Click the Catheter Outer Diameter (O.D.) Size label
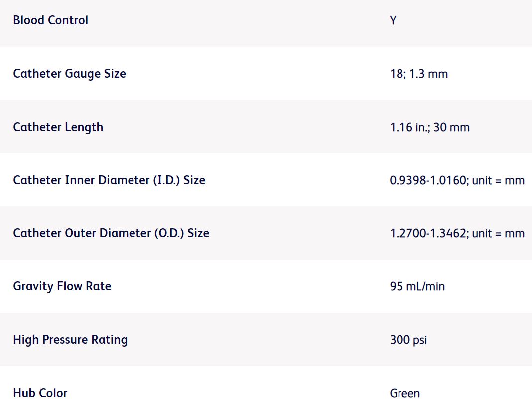The image size is (532, 407). [x=111, y=233]
